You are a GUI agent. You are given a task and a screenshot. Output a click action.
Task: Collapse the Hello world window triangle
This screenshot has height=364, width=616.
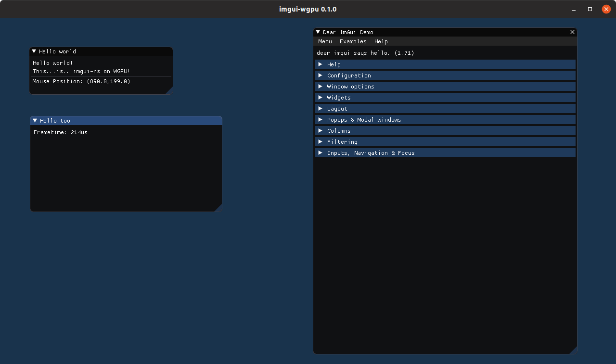click(x=34, y=51)
